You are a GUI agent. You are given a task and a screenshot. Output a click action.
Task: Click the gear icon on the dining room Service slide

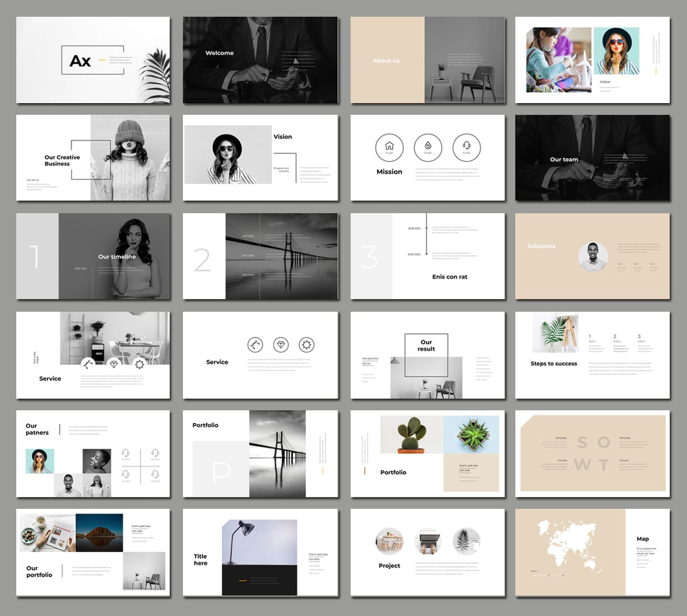(x=140, y=364)
